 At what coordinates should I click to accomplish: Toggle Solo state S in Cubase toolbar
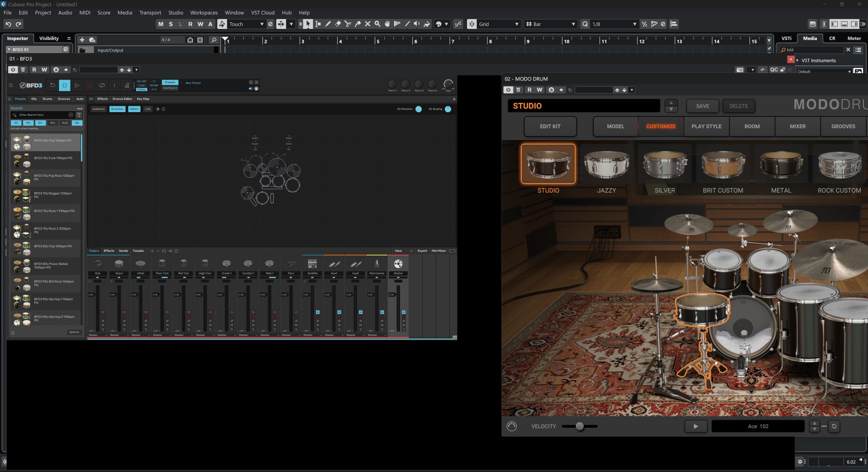[x=170, y=24]
